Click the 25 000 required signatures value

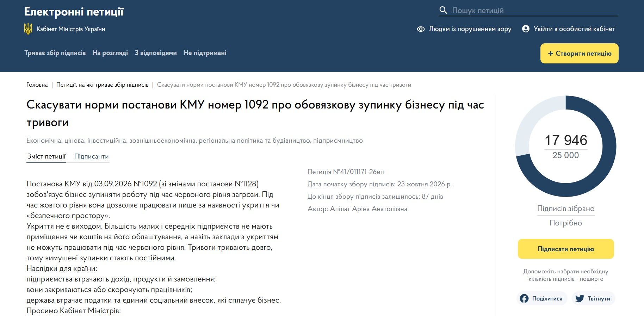566,155
